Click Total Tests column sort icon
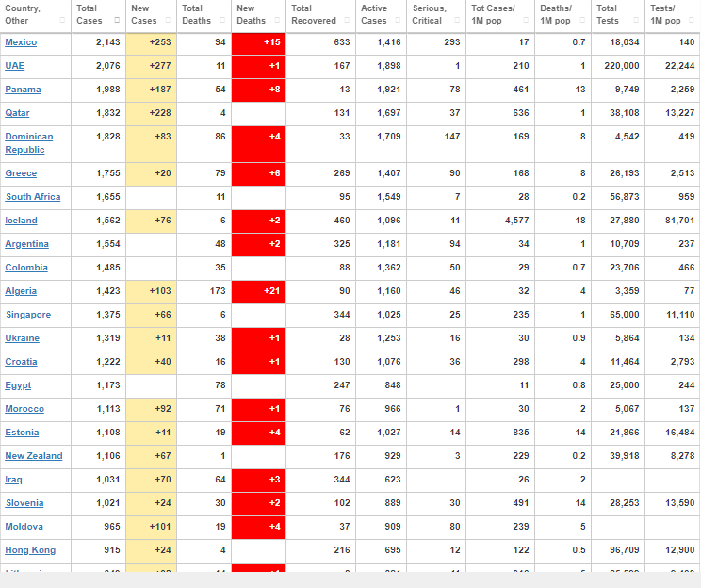 pos(636,20)
